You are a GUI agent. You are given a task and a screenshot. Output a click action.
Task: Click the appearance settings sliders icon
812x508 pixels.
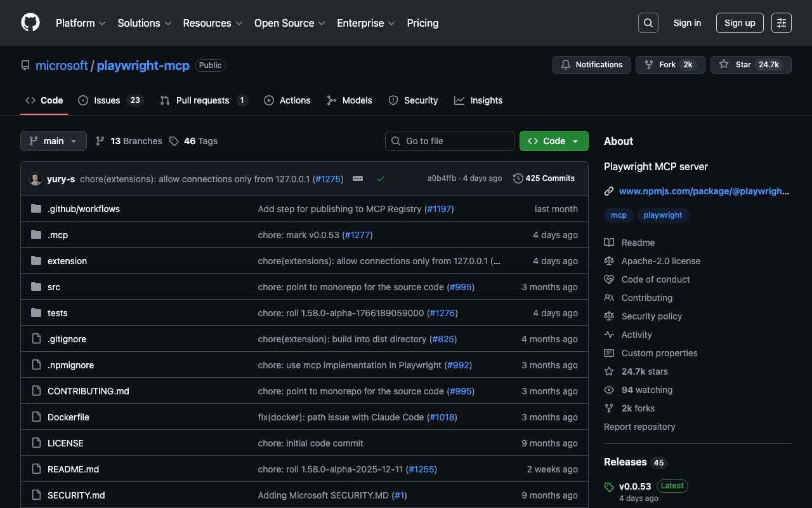pos(781,23)
